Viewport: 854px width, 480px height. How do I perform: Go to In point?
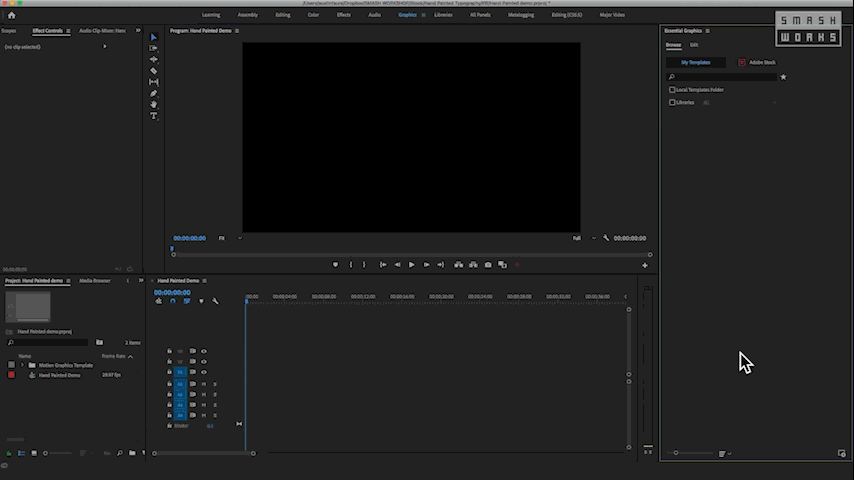point(383,265)
